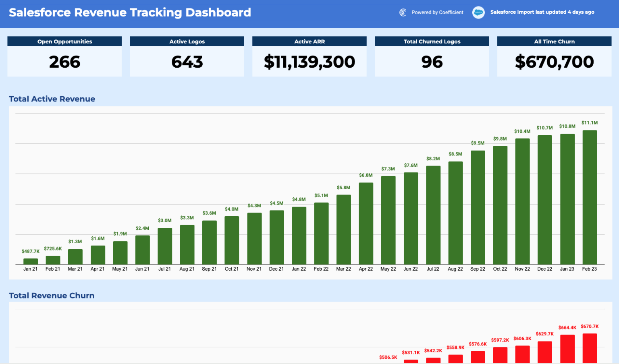Click the green Jan 22 revenue bar
The image size is (619, 364).
[299, 236]
